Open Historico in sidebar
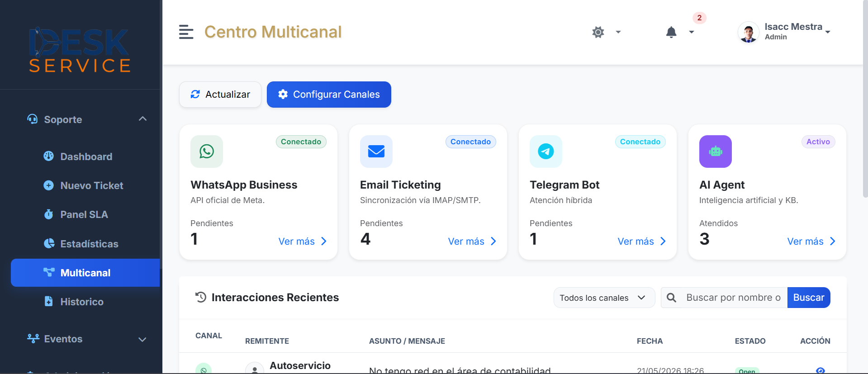Screen dimensions: 868x374 [81, 302]
